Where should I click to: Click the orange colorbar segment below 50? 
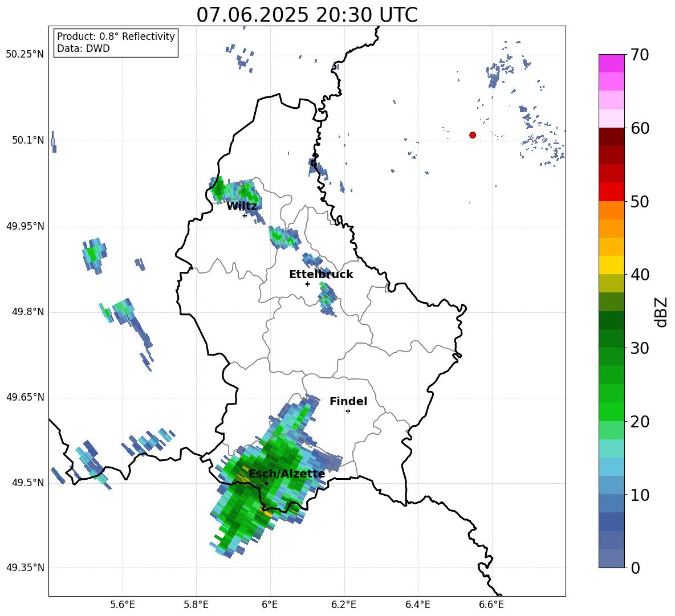(x=612, y=210)
